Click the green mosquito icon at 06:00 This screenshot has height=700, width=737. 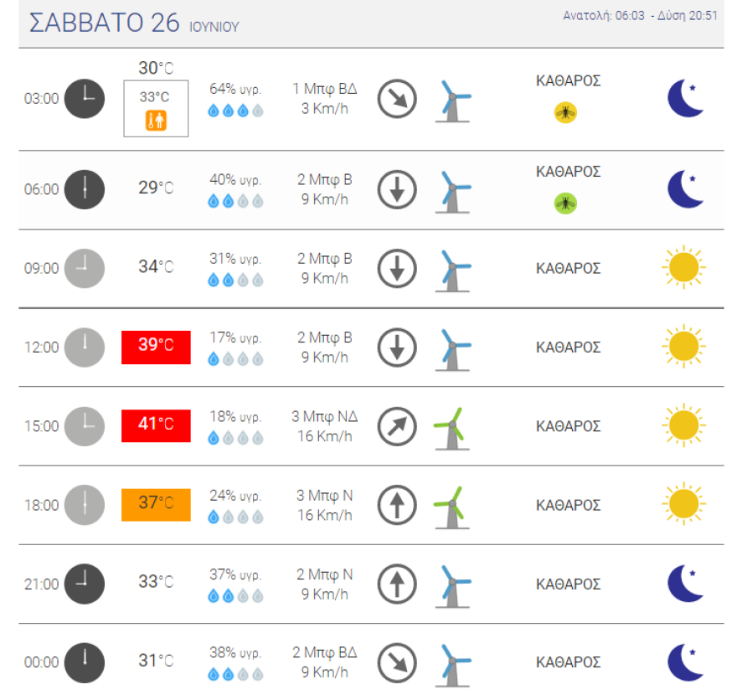[x=565, y=203]
